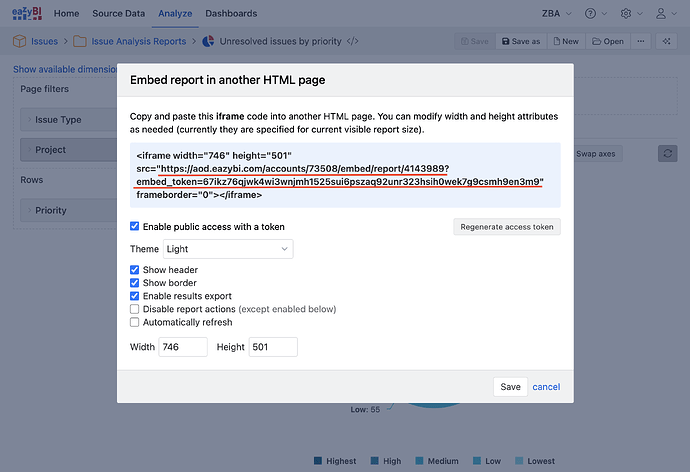Image resolution: width=690 pixels, height=472 pixels.
Task: Click the Medium legend color swatch
Action: tap(419, 461)
